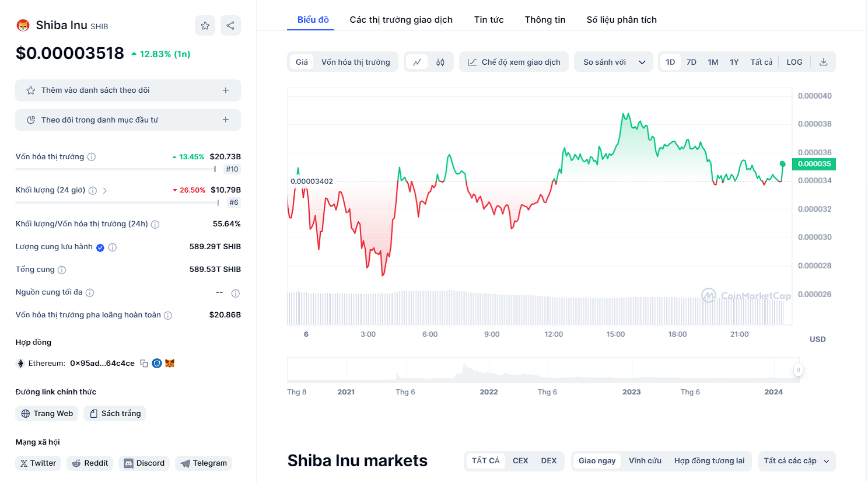Set chart range to 1M
The image size is (868, 482).
click(713, 62)
